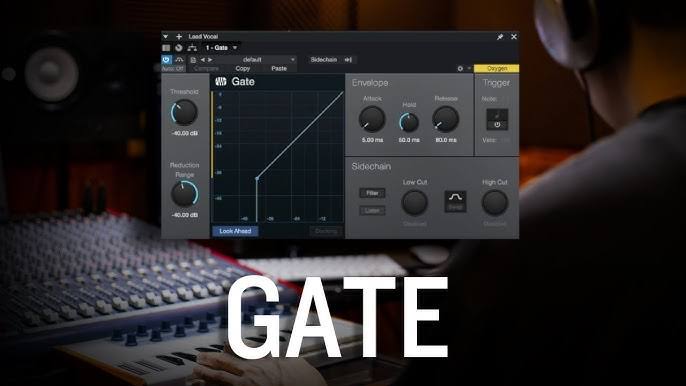Click the Release 80.0 ms value
The image size is (686, 386).
click(446, 140)
